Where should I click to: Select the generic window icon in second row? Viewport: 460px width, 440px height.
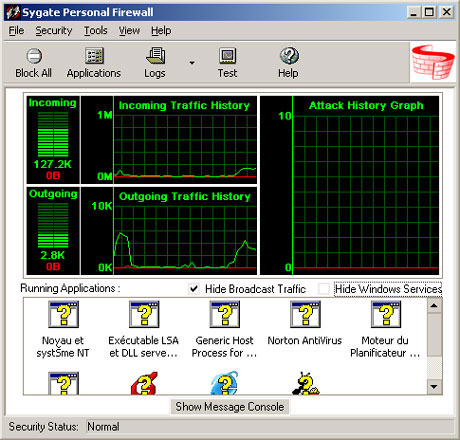(63, 383)
